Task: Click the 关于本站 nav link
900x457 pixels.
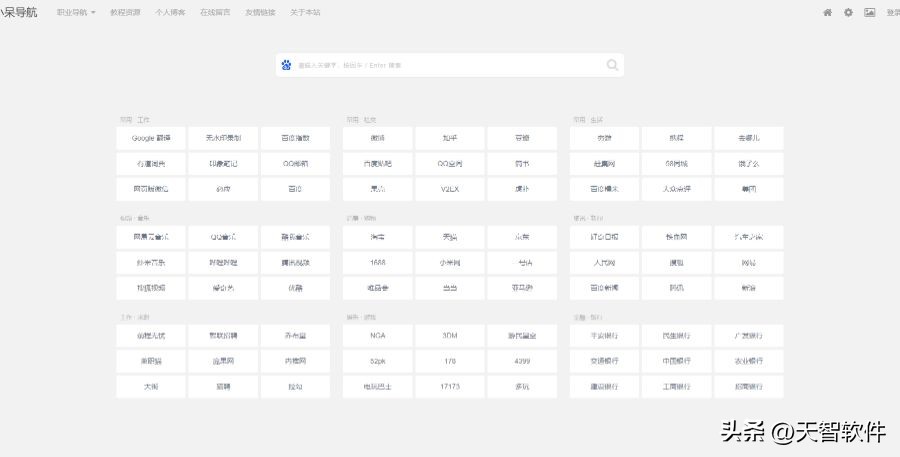Action: pos(305,13)
